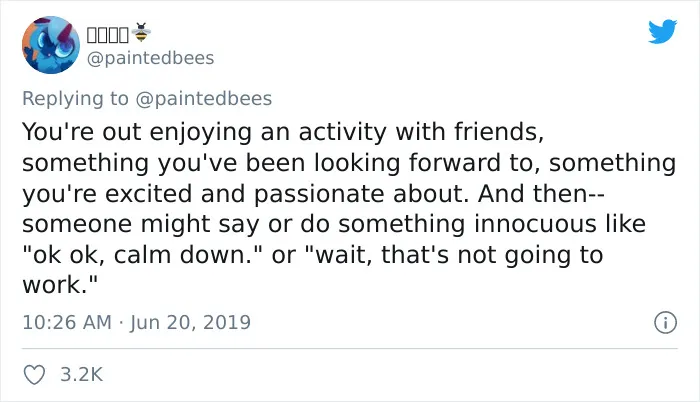Like the tweet with the heart icon
Screen dimensions: 700x402
tap(34, 374)
